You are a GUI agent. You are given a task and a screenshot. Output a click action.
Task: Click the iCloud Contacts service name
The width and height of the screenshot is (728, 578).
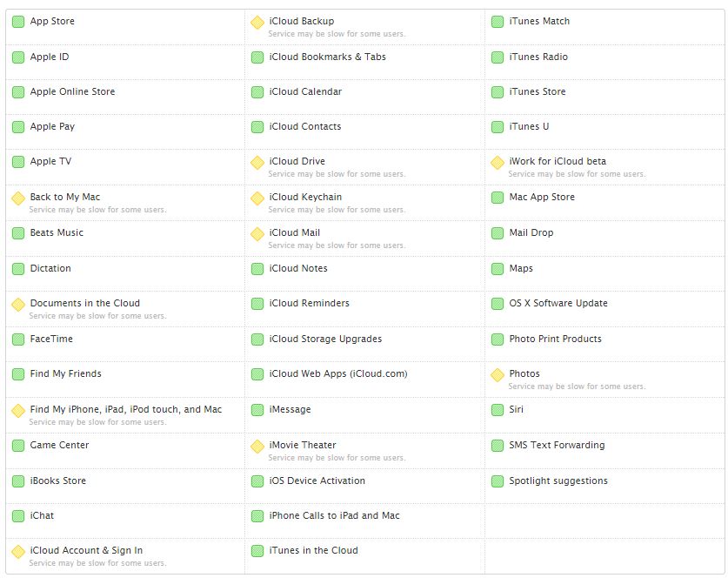click(x=305, y=126)
